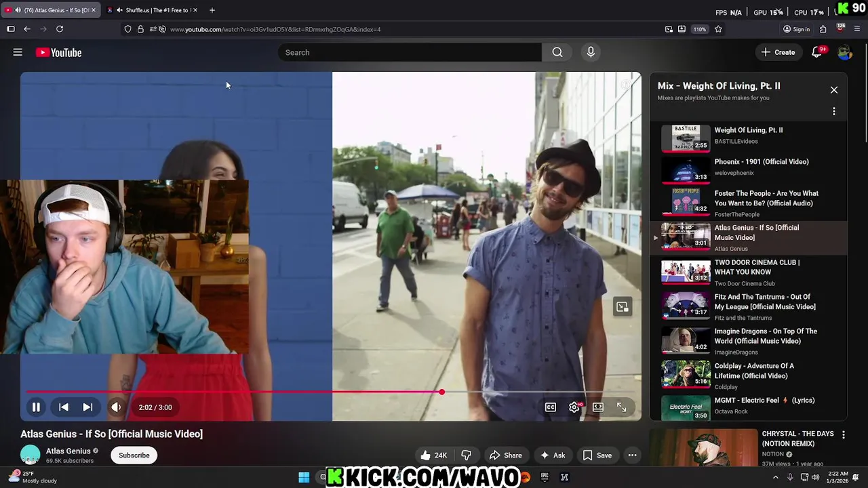Viewport: 868px width, 488px height.
Task: Mute the video player volume
Action: pyautogui.click(x=116, y=407)
